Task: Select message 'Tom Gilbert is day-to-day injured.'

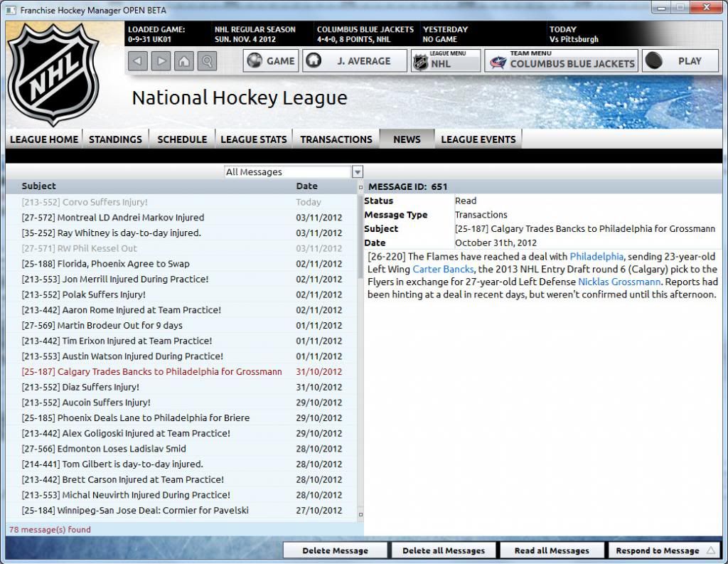Action: pyautogui.click(x=181, y=464)
